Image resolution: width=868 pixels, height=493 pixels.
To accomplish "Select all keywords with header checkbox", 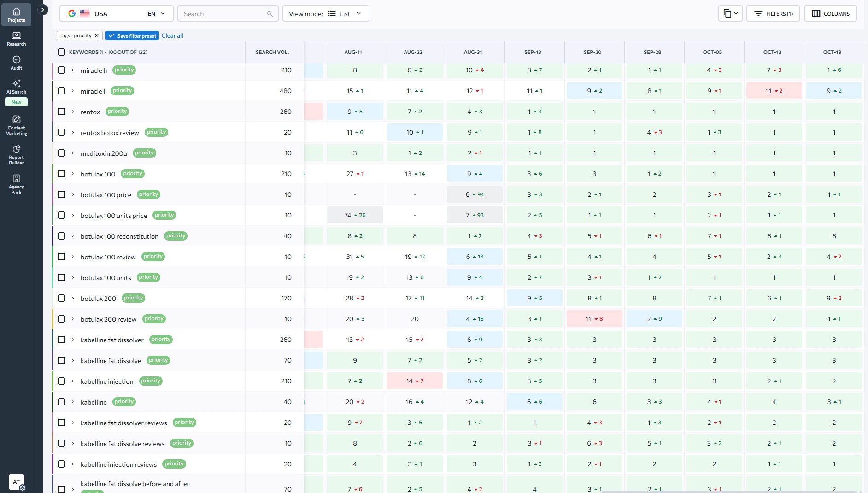I will [x=61, y=52].
